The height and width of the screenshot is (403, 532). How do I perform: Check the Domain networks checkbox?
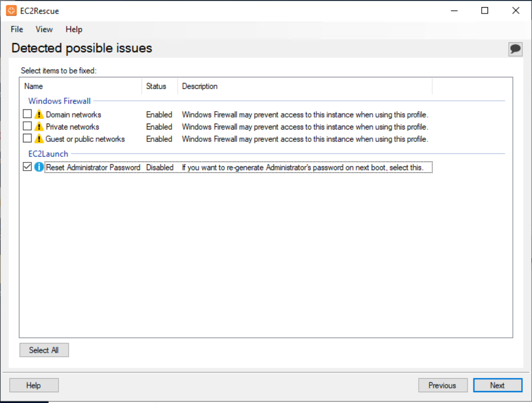(27, 114)
